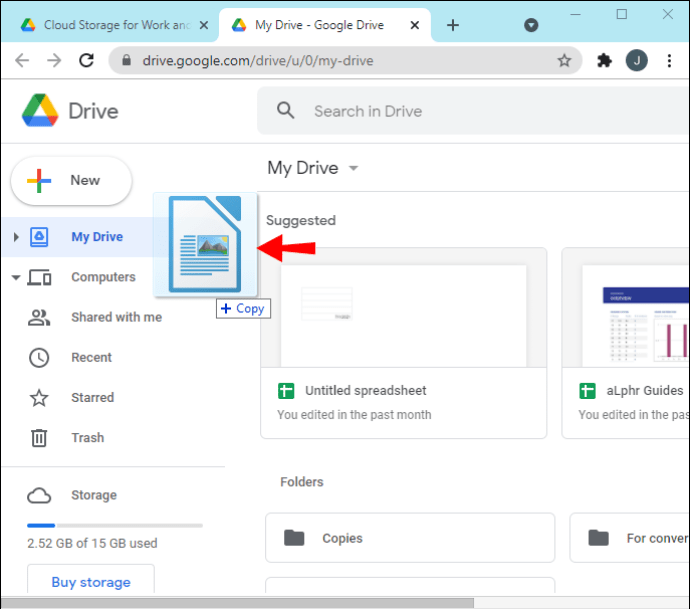This screenshot has height=609, width=690.
Task: Open a new browser tab with plus
Action: click(x=453, y=25)
